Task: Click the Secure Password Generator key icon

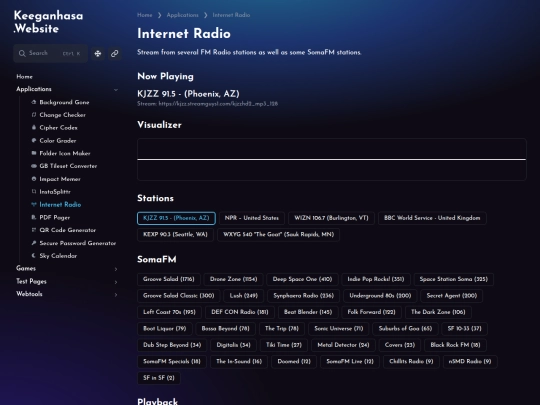Action: tap(34, 243)
